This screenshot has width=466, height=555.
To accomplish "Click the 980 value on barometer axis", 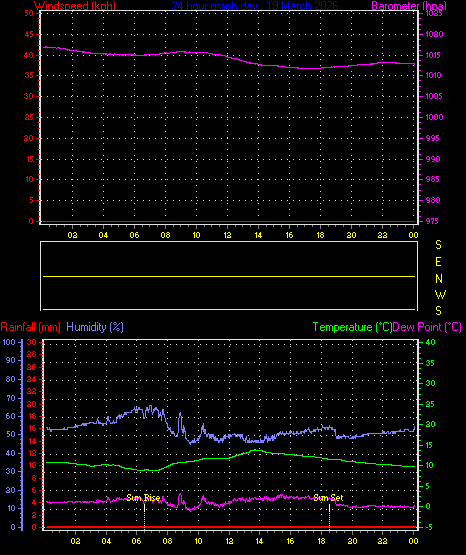I will 433,200.
